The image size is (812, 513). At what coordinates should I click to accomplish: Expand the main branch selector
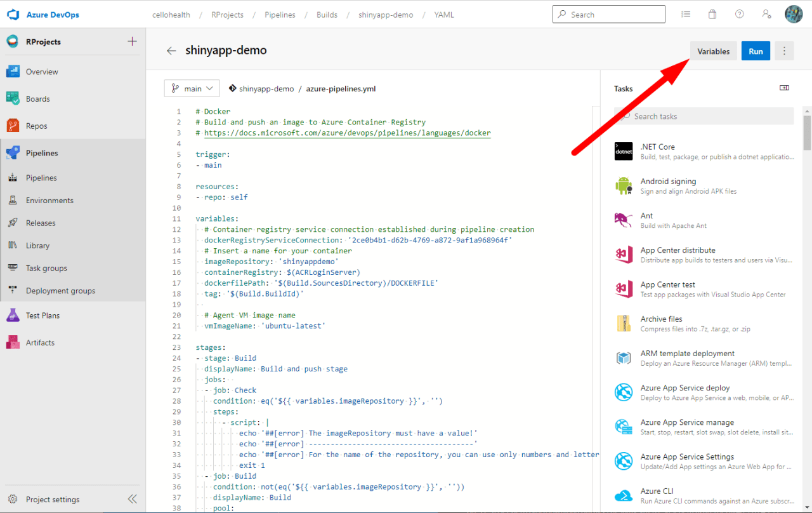pos(192,88)
